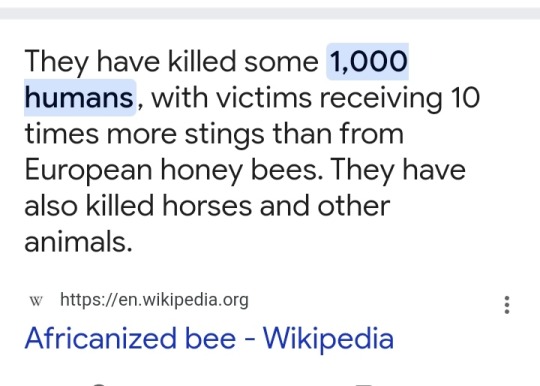
Task: Click the phrase times more
Action: 101,134
